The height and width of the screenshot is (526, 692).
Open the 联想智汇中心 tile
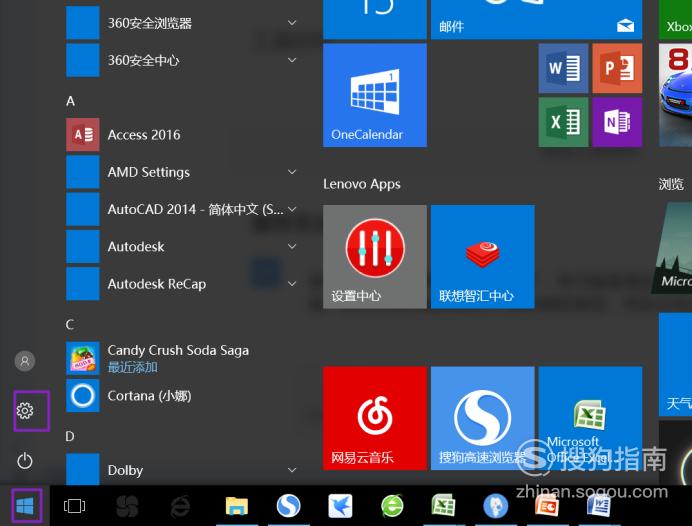(483, 256)
